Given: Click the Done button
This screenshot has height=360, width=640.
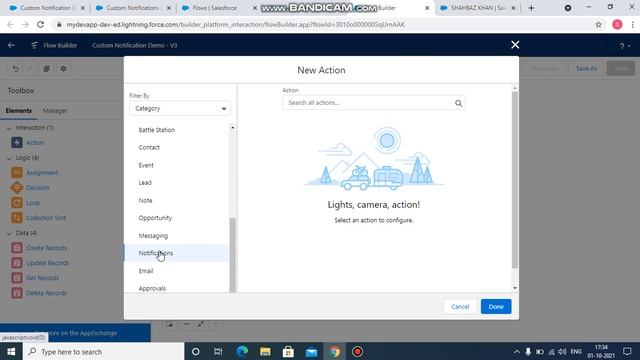Looking at the screenshot, I should coord(496,307).
